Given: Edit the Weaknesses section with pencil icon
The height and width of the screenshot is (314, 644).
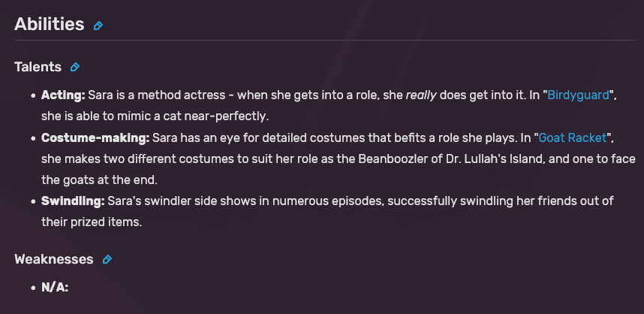Looking at the screenshot, I should 107,259.
